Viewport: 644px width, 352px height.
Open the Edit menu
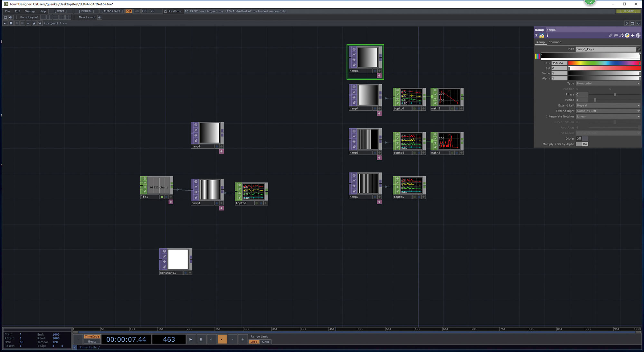[x=18, y=11]
